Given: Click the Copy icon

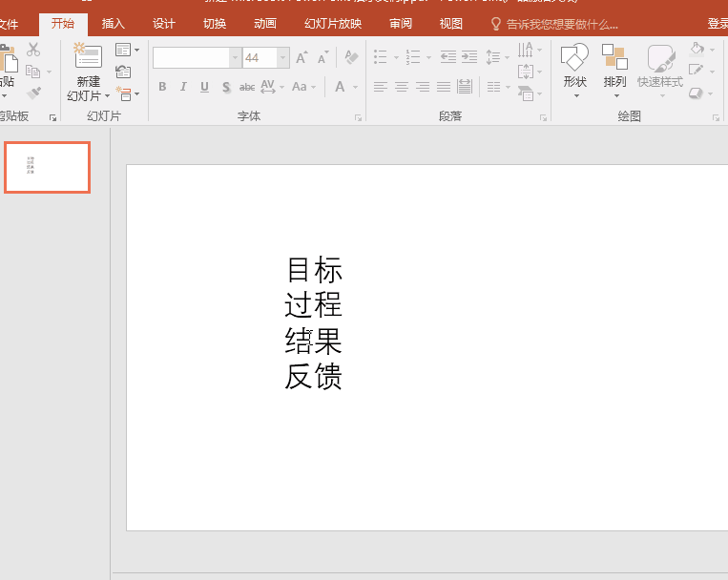Looking at the screenshot, I should pyautogui.click(x=33, y=71).
